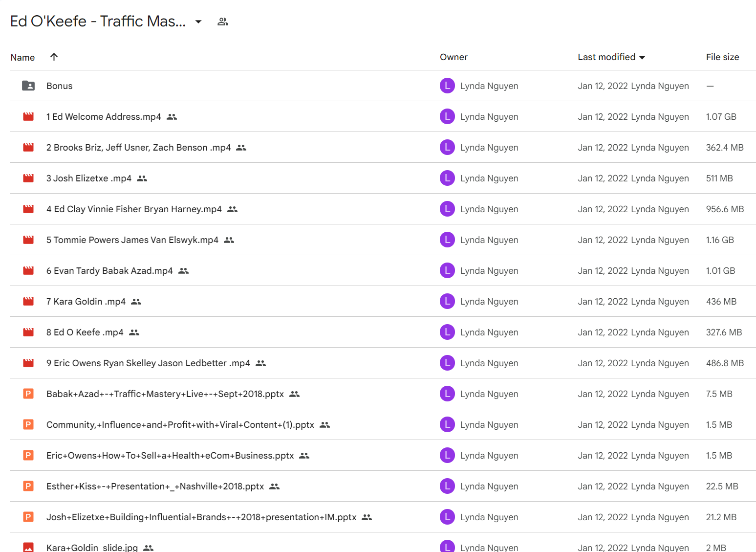
Task: Select file 3 Josh Elizetxe .mp4
Action: (x=89, y=178)
